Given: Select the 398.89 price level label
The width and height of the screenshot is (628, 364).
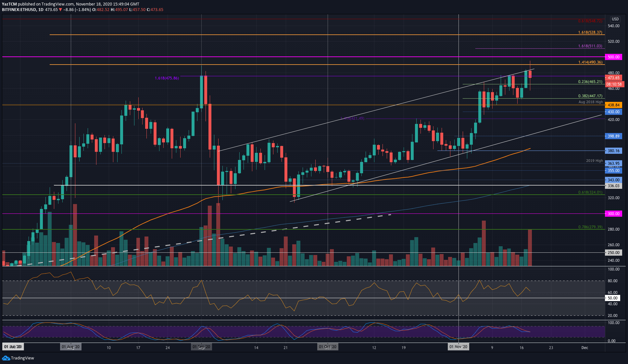Looking at the screenshot, I should coord(614,136).
